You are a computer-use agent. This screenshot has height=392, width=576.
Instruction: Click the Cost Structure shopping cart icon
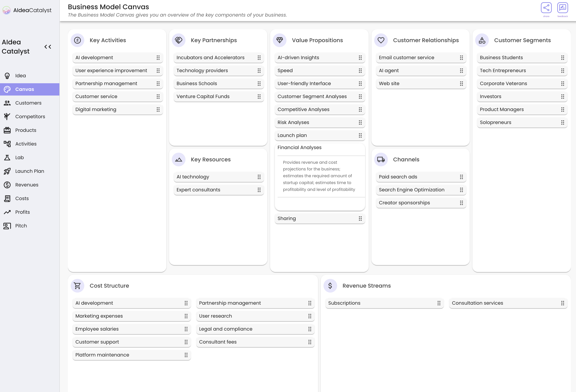tap(77, 285)
